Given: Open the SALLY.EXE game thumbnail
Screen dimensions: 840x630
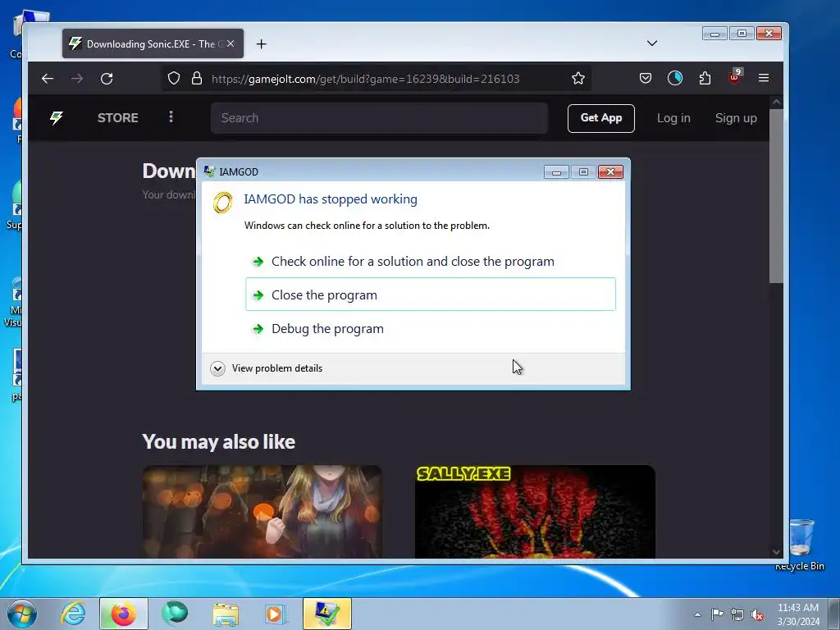Looking at the screenshot, I should (x=535, y=512).
